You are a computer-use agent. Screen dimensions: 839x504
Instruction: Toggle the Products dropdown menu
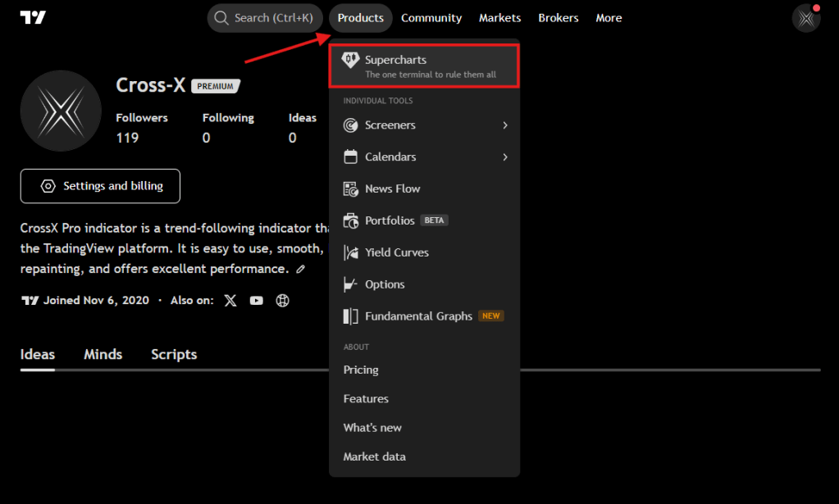click(360, 18)
